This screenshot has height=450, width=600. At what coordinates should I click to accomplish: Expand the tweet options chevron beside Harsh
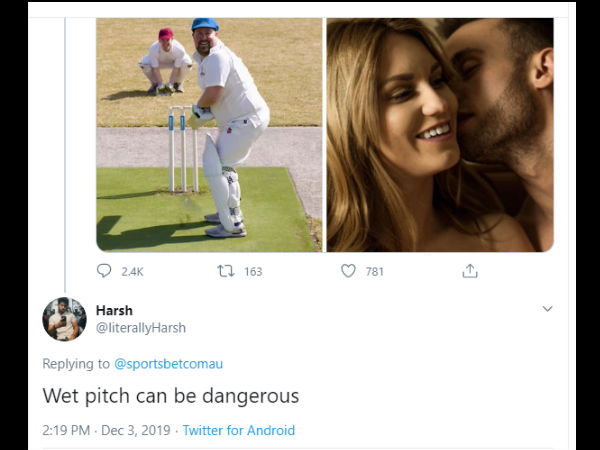(x=547, y=310)
